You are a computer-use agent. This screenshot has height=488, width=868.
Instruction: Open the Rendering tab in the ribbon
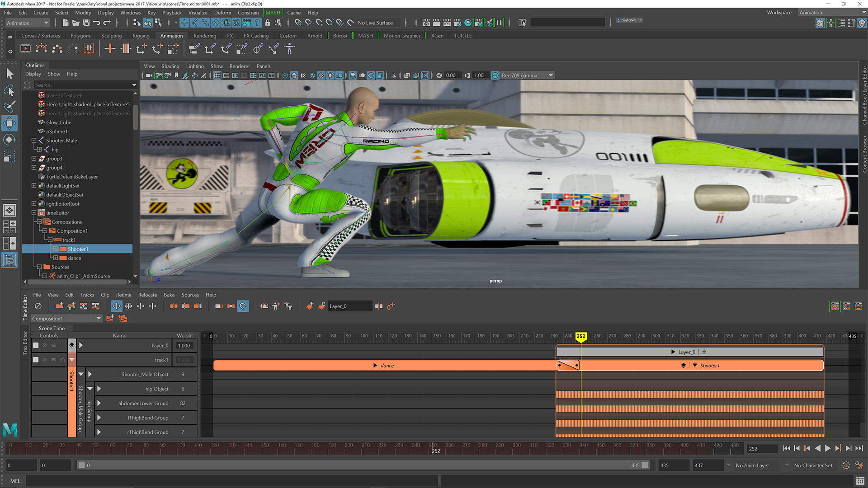pos(204,36)
